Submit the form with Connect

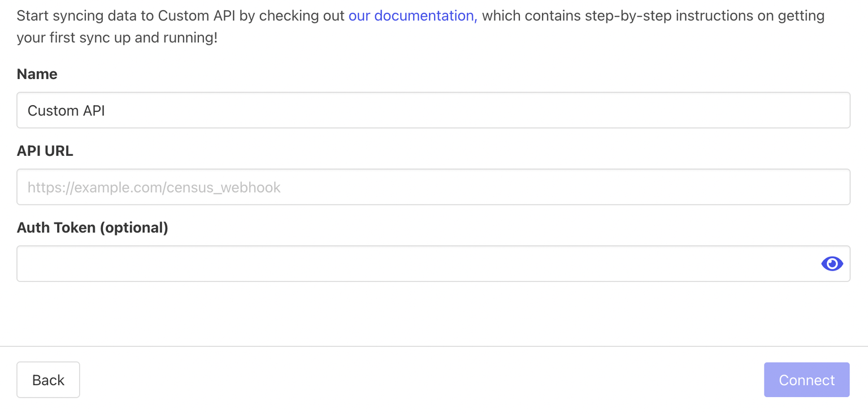click(x=806, y=380)
